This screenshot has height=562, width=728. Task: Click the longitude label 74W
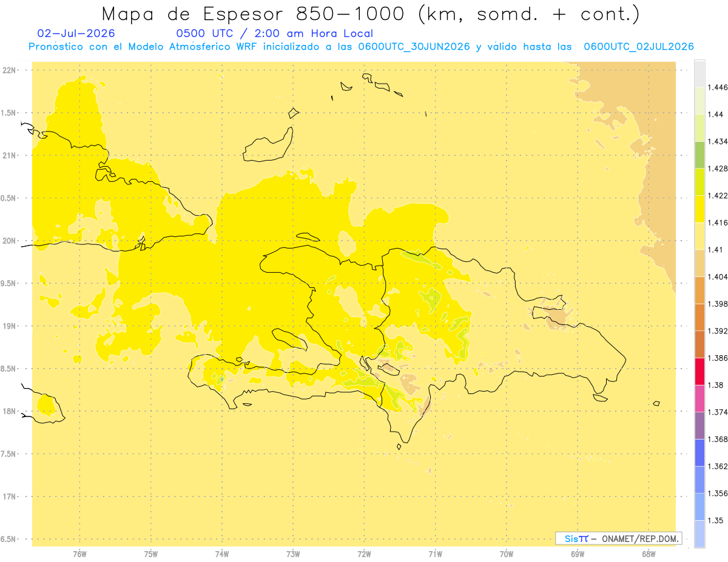(x=222, y=554)
